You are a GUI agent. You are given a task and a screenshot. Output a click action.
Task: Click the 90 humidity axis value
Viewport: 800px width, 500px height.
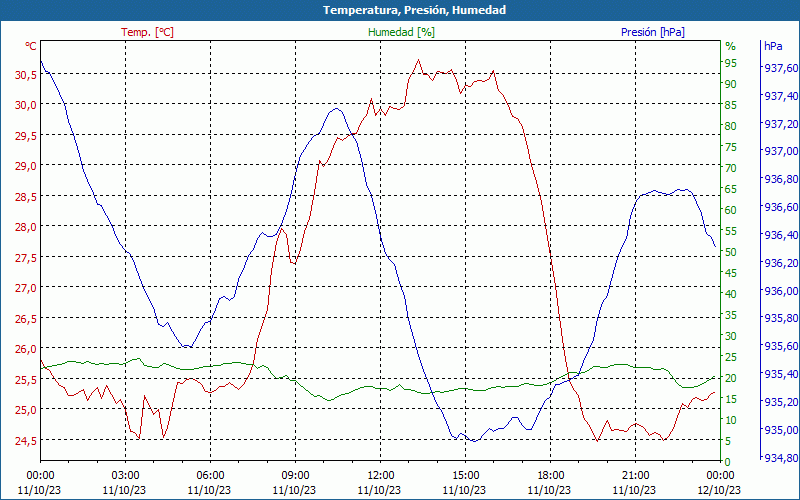[x=731, y=84]
